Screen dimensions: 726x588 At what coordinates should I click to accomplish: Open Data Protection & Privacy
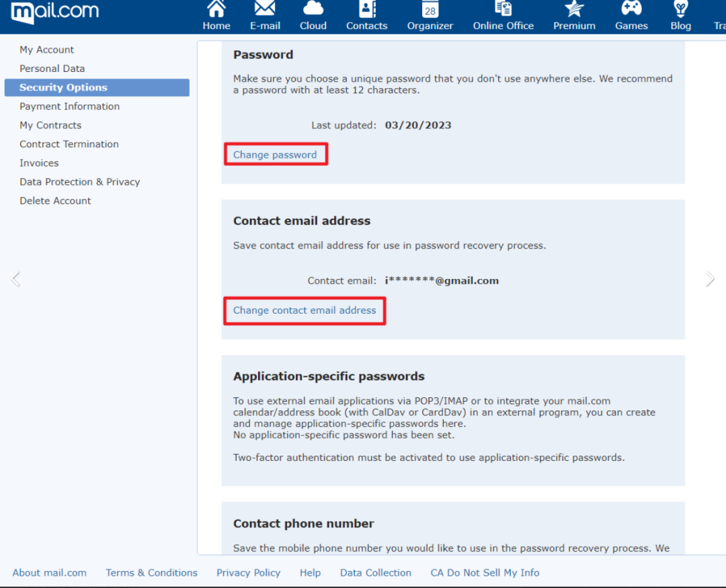(x=79, y=182)
